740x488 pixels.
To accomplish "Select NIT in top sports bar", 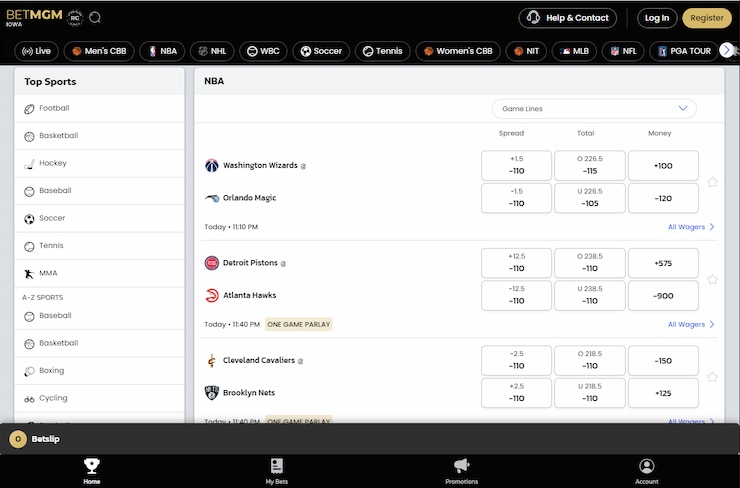I will (x=526, y=51).
